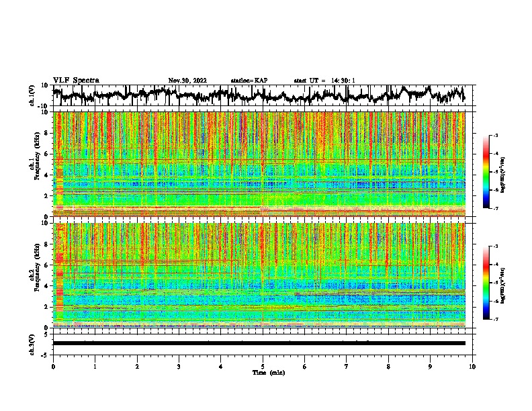Click the ch.1 colorbar log(PSD) label
The image size is (532, 411).
[503, 175]
